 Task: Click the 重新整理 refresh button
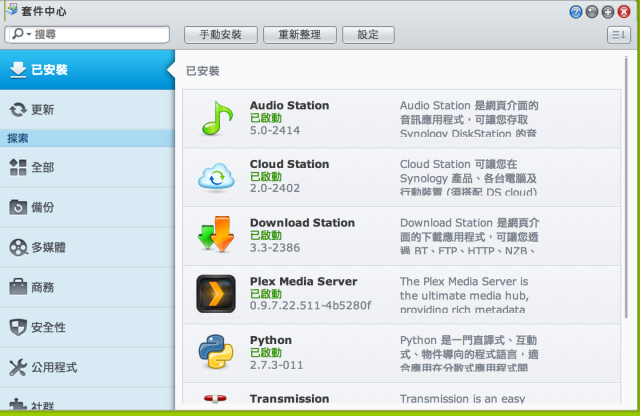pyautogui.click(x=300, y=35)
